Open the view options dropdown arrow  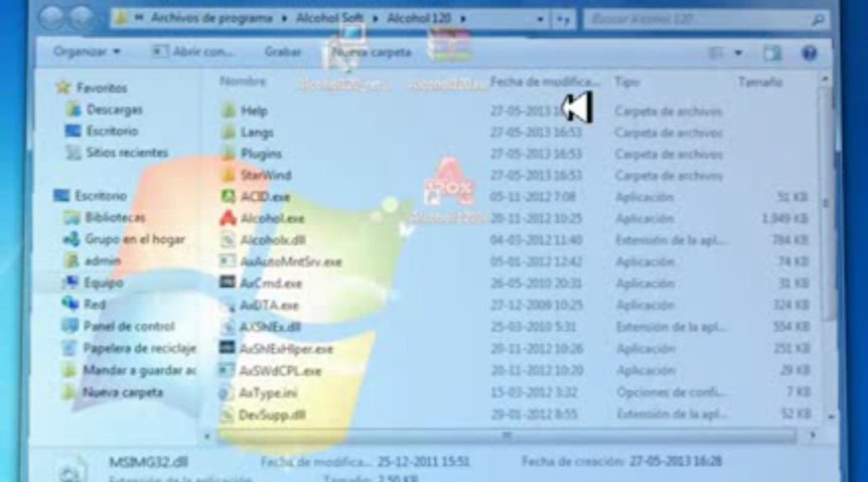(x=739, y=53)
